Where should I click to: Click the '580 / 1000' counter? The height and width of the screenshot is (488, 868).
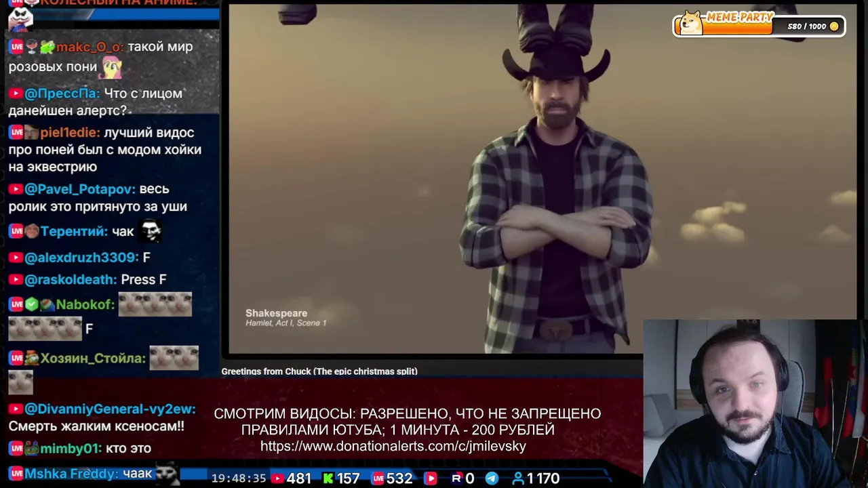[x=807, y=26]
